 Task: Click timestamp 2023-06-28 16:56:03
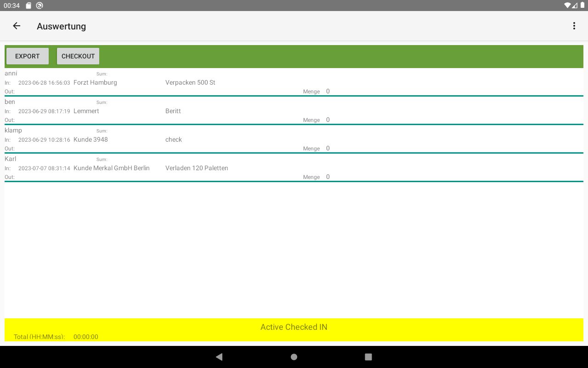click(x=44, y=83)
